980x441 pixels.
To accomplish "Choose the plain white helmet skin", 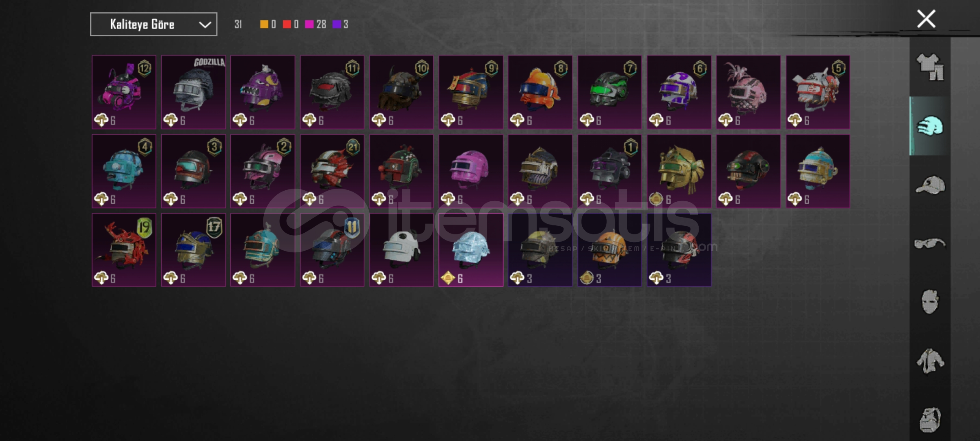I will pyautogui.click(x=401, y=250).
